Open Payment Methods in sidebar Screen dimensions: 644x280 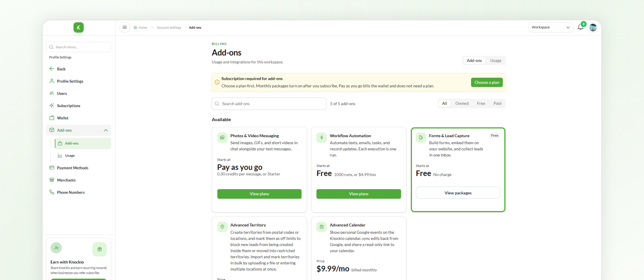[79, 168]
